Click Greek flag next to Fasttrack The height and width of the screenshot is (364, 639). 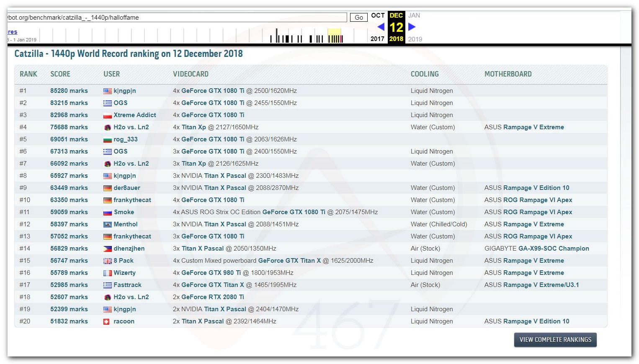(x=108, y=285)
